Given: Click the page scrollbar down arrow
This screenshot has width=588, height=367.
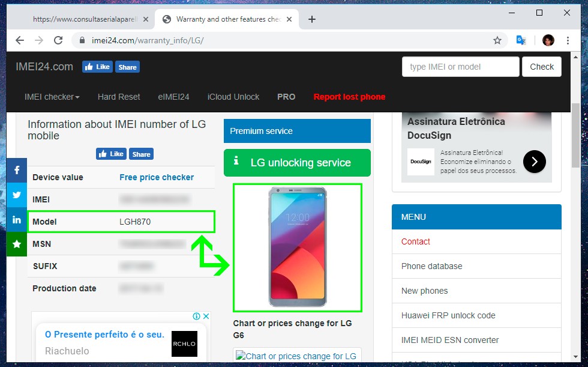Looking at the screenshot, I should [x=575, y=357].
